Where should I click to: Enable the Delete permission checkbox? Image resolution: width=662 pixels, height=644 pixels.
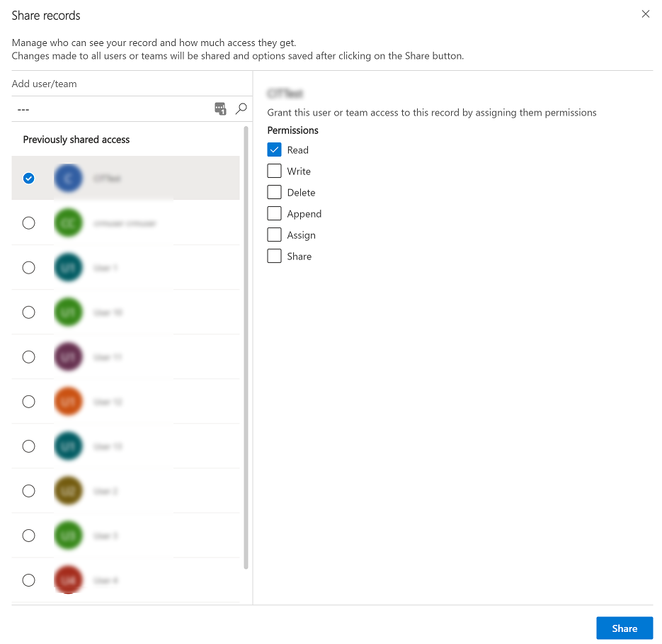coord(274,192)
